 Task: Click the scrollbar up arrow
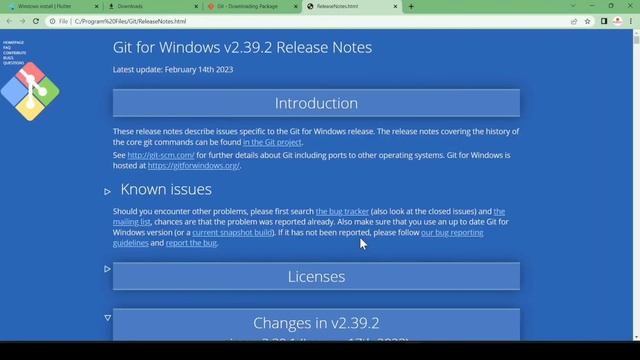tap(636, 32)
